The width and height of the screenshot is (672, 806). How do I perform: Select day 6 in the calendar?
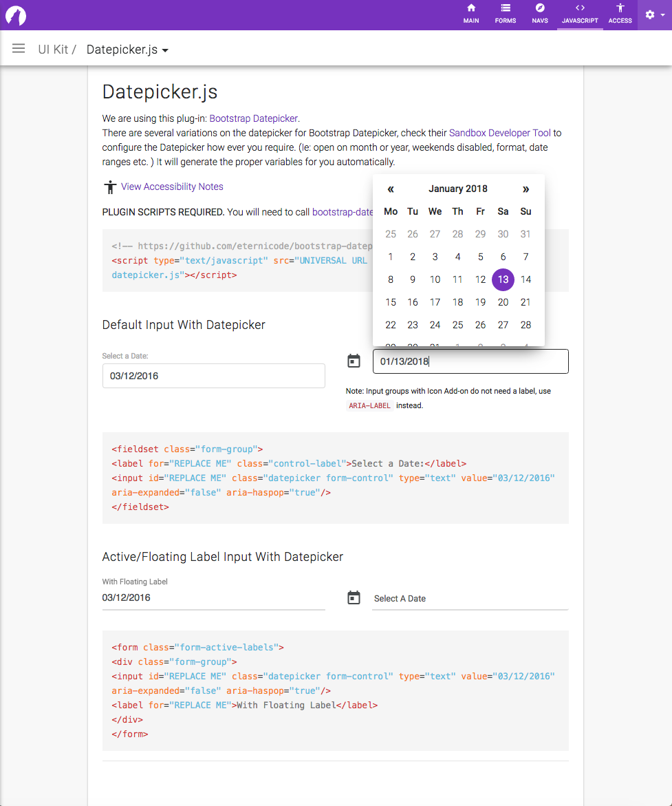coord(503,257)
